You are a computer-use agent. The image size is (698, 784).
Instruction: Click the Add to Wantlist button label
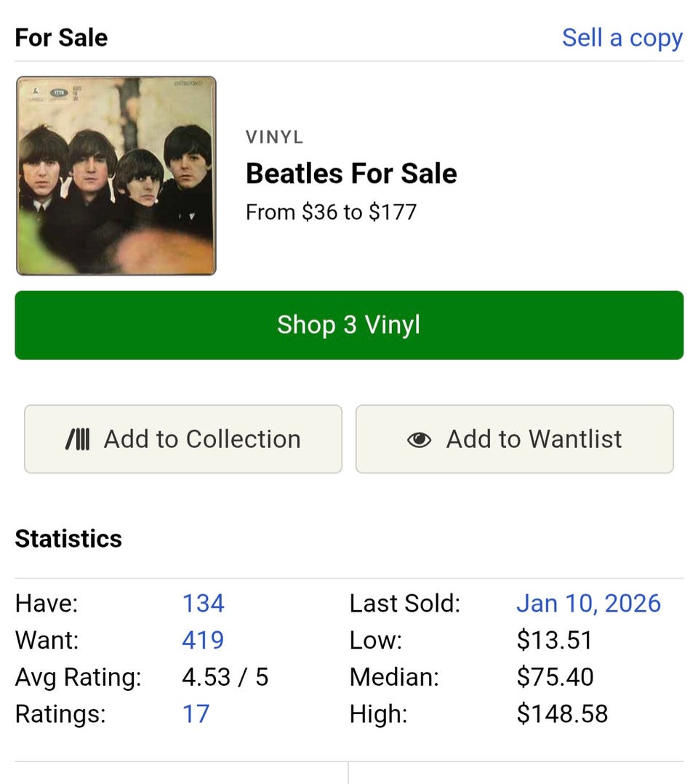[x=534, y=439]
